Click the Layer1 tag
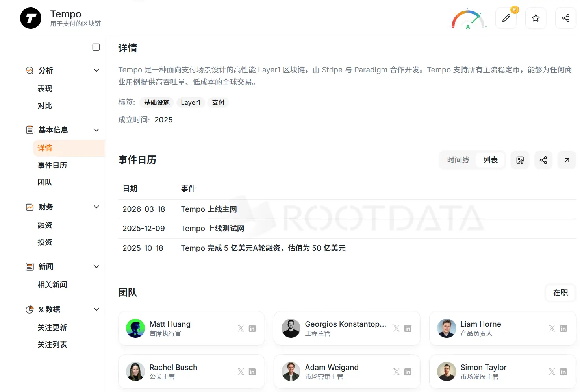The height and width of the screenshot is (392, 580). click(191, 102)
